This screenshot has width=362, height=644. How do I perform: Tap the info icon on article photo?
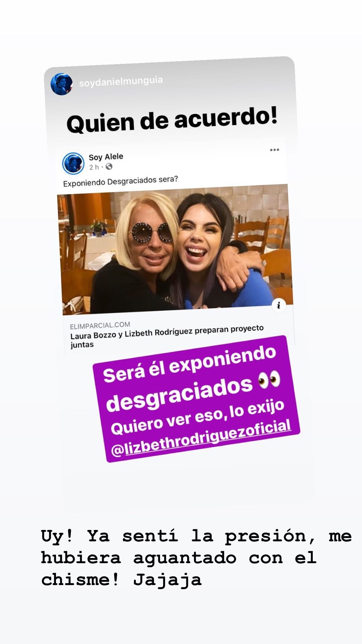click(x=279, y=305)
